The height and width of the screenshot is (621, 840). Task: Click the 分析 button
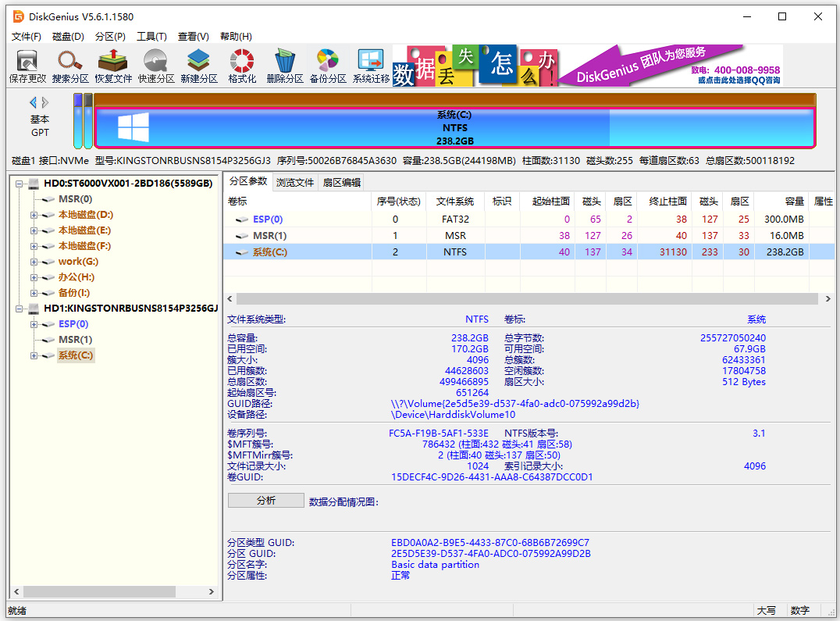pos(265,500)
